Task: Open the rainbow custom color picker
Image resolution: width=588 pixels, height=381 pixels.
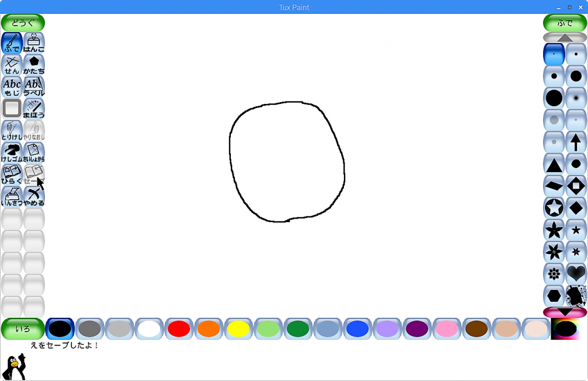Action: (x=566, y=329)
